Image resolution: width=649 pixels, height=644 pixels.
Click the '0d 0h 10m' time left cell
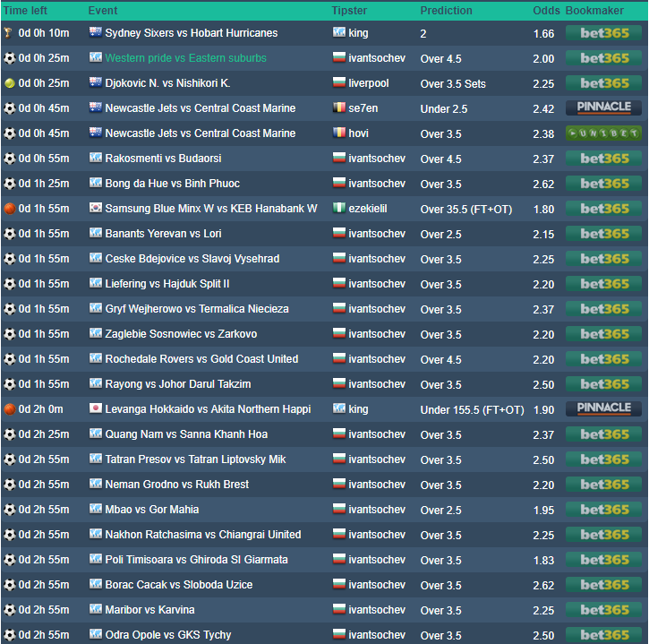pyautogui.click(x=44, y=33)
